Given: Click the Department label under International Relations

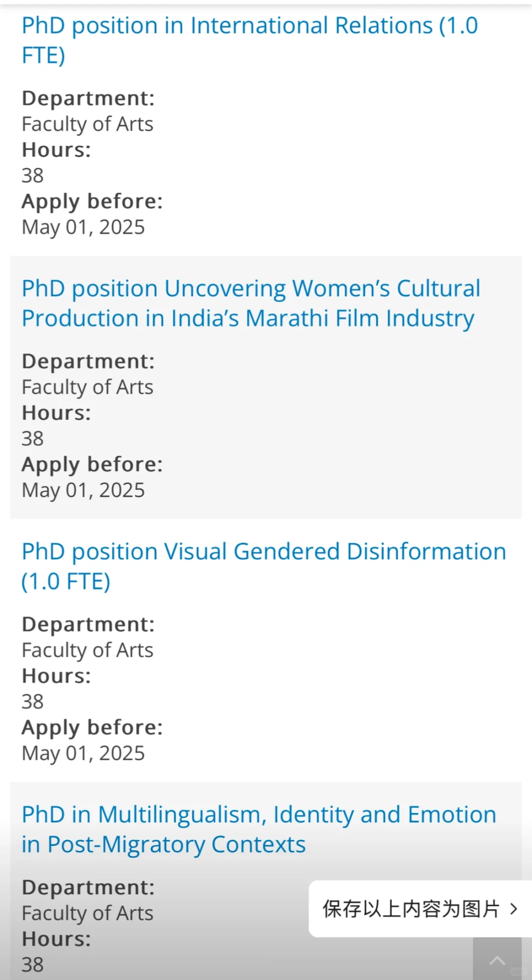Looking at the screenshot, I should (x=88, y=98).
